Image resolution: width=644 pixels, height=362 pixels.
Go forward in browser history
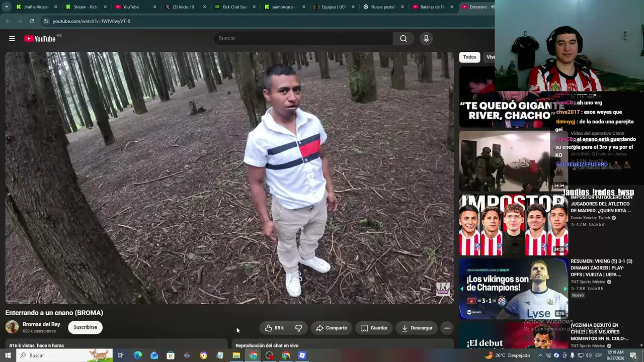click(20, 21)
